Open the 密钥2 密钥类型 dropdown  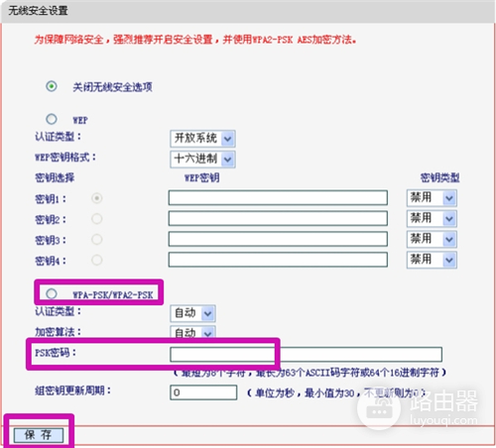point(432,218)
